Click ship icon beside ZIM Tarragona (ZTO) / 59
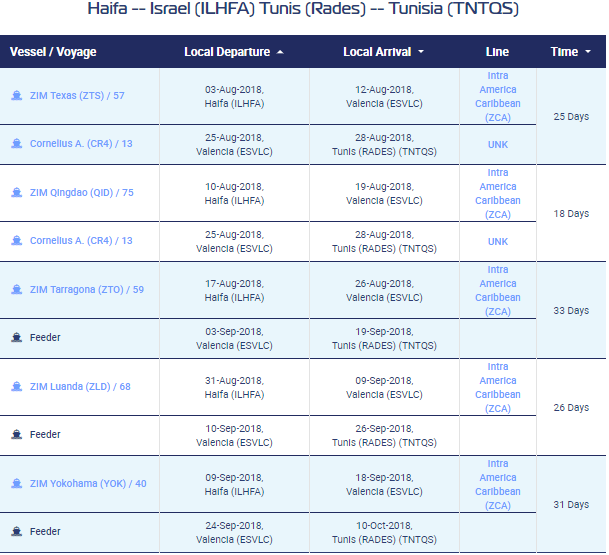Image resolution: width=609 pixels, height=555 pixels. pyautogui.click(x=17, y=289)
